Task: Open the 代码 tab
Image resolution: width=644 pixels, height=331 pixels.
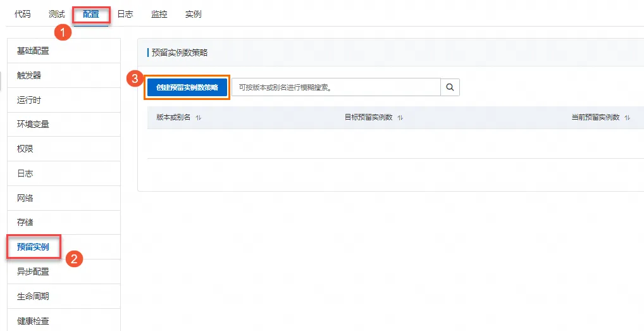Action: click(22, 15)
